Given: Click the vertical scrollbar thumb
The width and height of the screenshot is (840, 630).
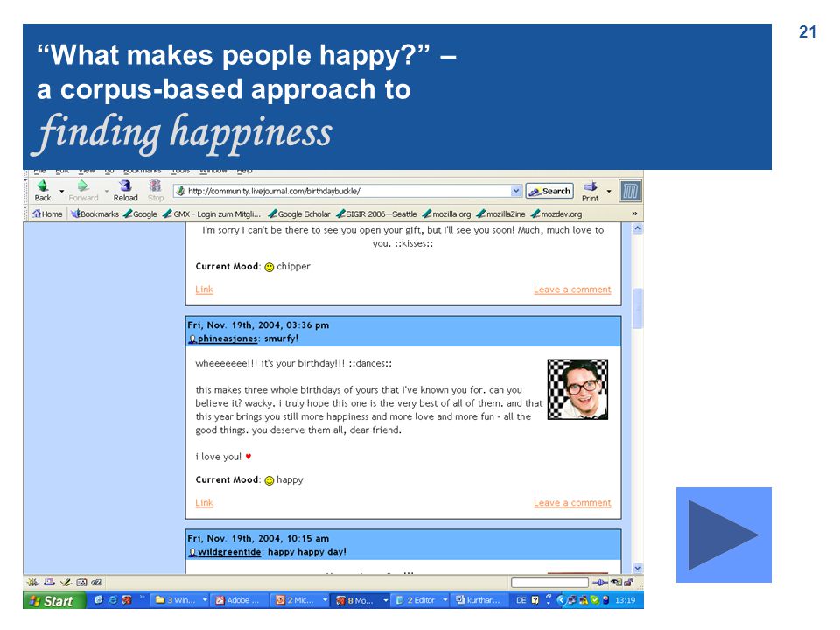Looking at the screenshot, I should (x=638, y=308).
